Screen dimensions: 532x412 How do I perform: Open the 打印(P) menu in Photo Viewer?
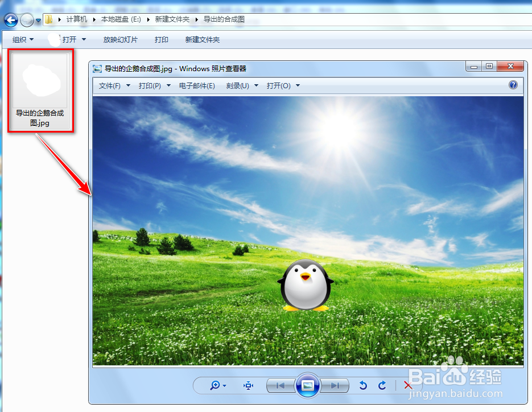[154, 86]
